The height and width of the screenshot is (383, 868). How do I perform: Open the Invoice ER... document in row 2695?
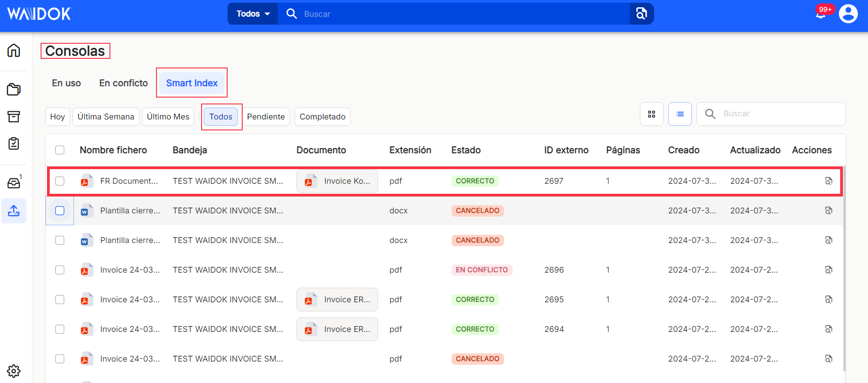(337, 300)
